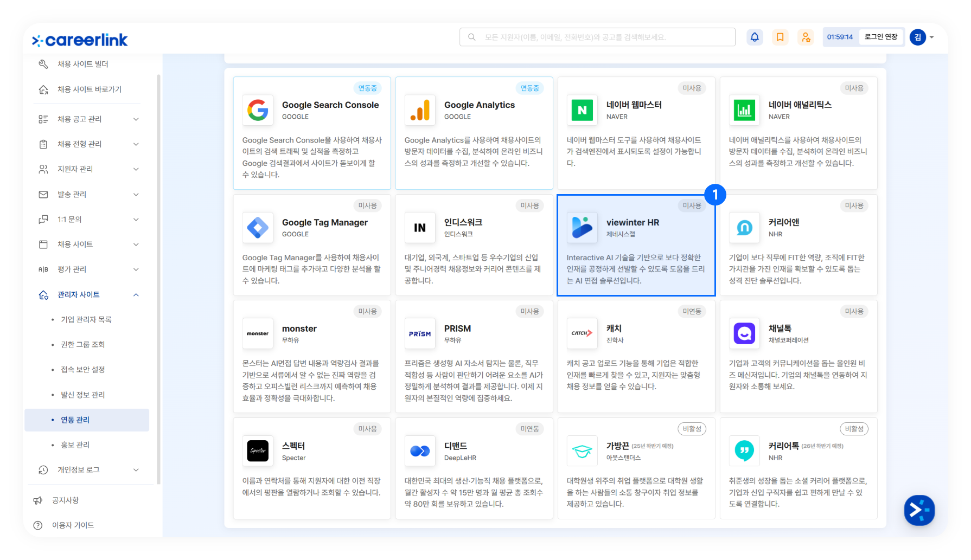The height and width of the screenshot is (560, 971).
Task: Open the floating careerlink chat button
Action: 919,510
